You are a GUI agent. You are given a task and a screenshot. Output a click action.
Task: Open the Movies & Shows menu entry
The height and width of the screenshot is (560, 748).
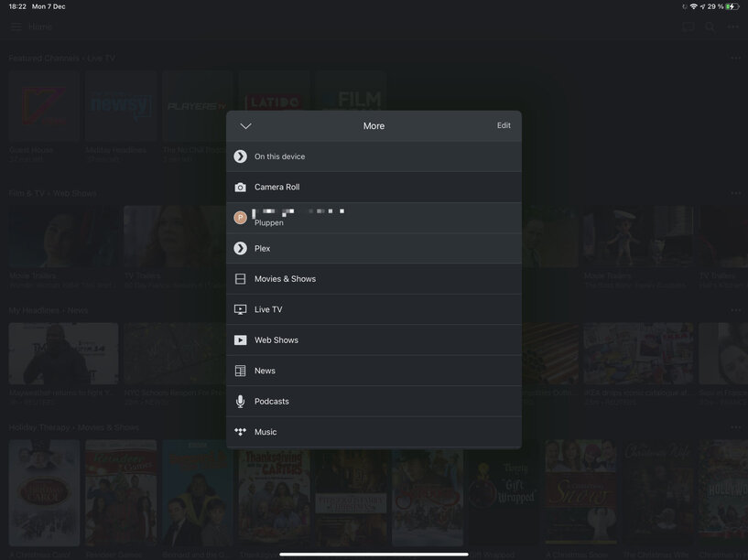[x=374, y=279]
